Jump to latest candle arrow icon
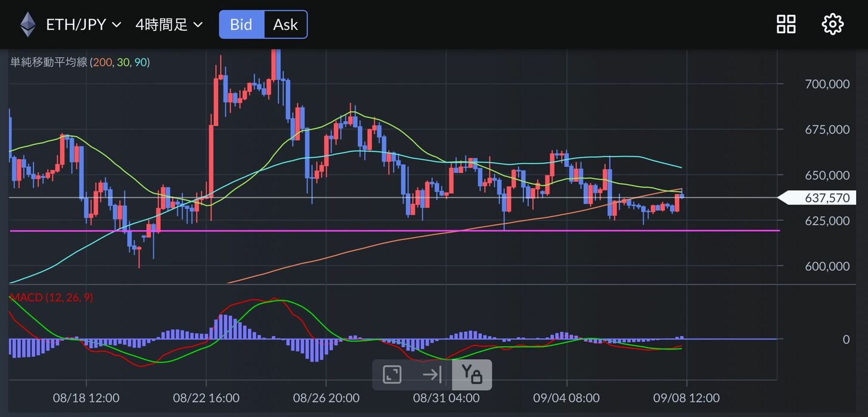The image size is (868, 417). [432, 375]
